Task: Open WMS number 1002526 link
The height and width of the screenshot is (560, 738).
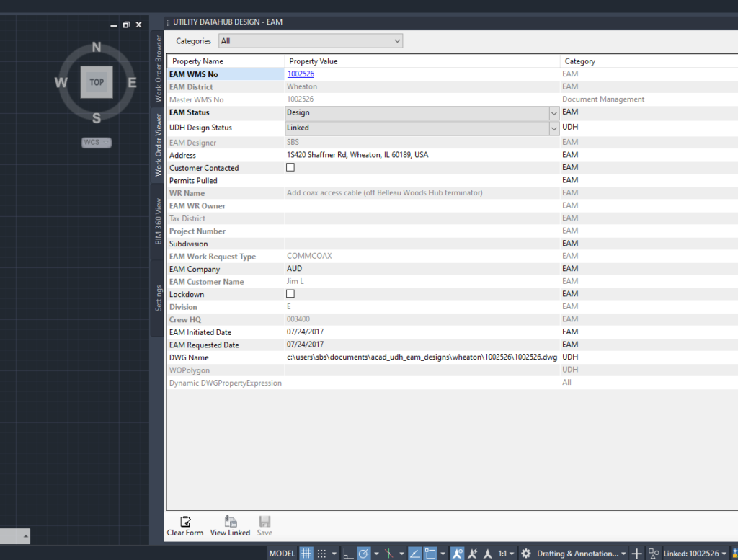Action: pos(301,74)
